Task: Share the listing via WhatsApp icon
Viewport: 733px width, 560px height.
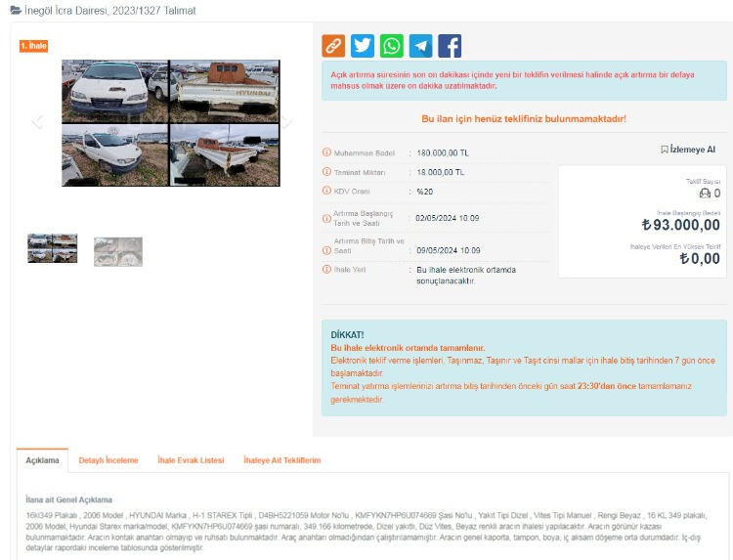Action: click(391, 46)
